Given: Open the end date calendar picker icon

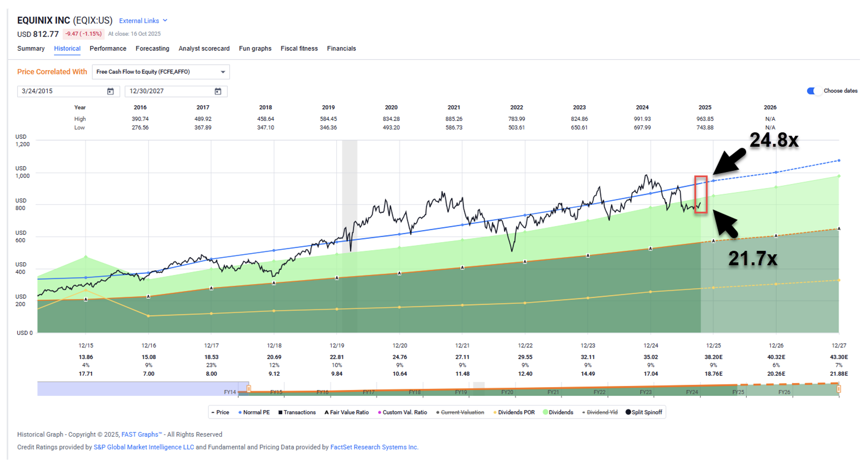Looking at the screenshot, I should pos(218,91).
